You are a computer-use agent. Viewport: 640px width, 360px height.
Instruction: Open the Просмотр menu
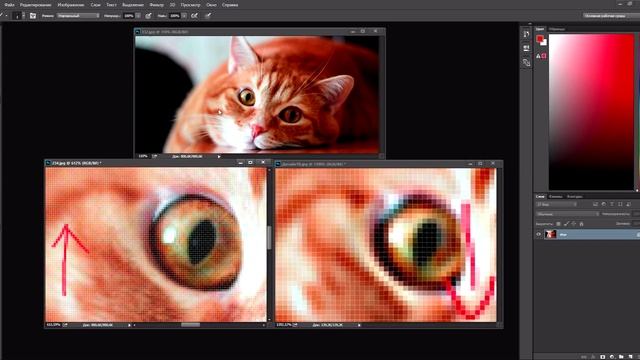(190, 5)
